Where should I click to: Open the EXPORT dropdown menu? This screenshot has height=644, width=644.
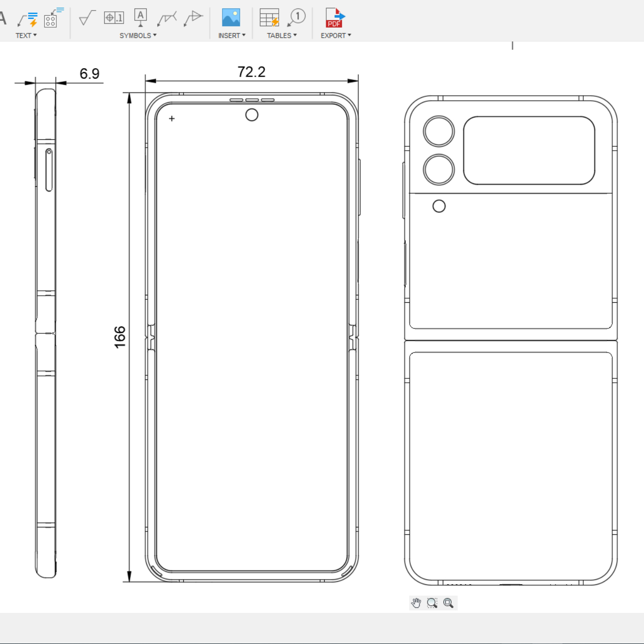point(336,36)
